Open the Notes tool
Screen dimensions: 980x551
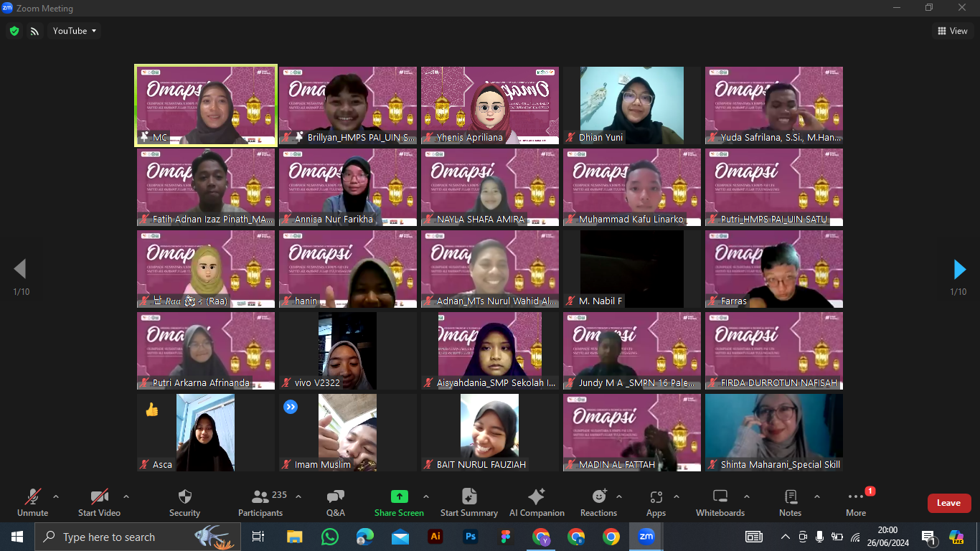(790, 497)
